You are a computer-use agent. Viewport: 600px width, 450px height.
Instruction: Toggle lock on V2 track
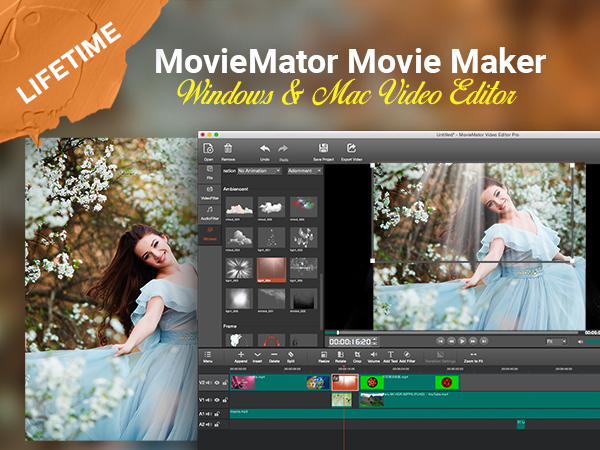(x=225, y=382)
